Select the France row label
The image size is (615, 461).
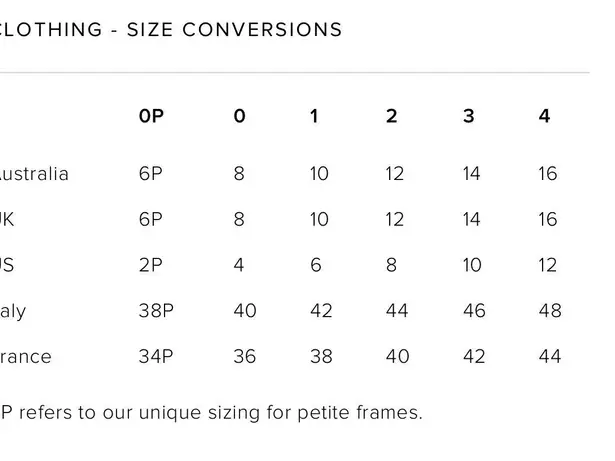[25, 357]
